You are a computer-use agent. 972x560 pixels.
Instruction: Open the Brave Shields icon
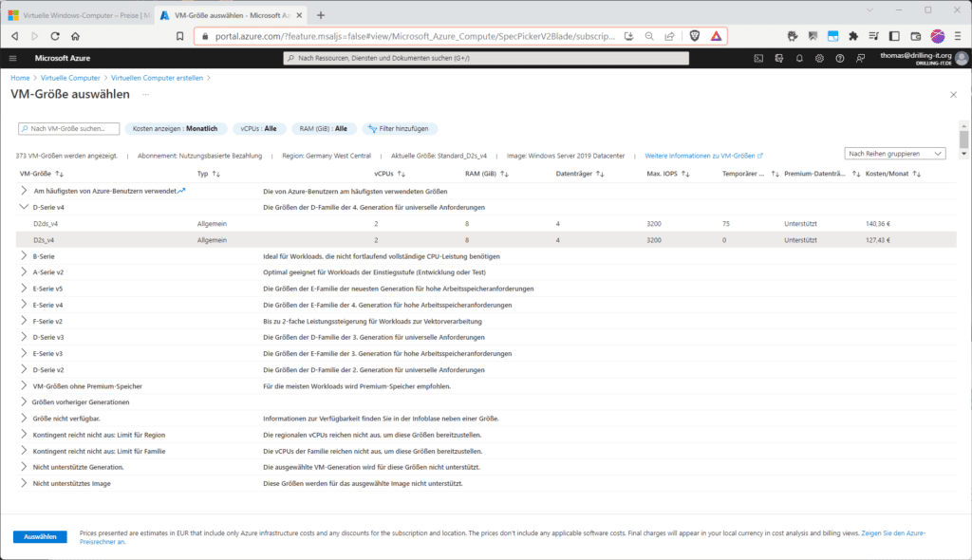coord(695,36)
